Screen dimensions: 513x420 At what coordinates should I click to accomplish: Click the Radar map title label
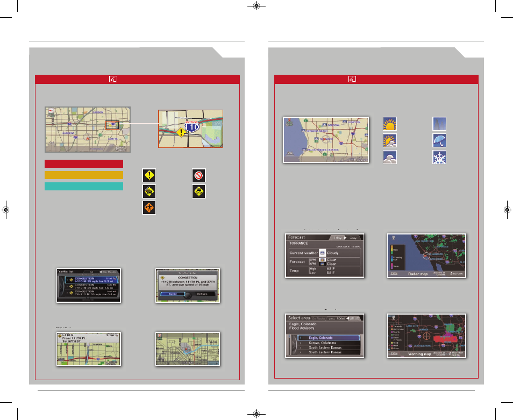tap(418, 274)
